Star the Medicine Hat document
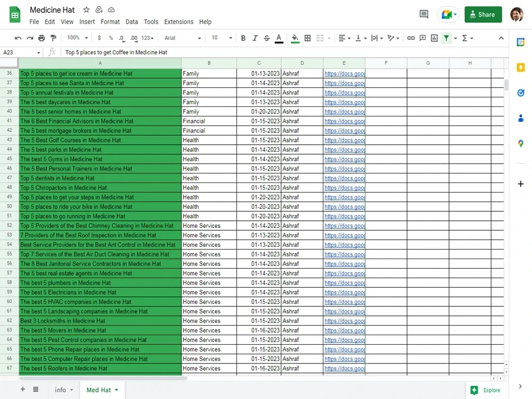Screen dimensions: 532x399 point(87,10)
